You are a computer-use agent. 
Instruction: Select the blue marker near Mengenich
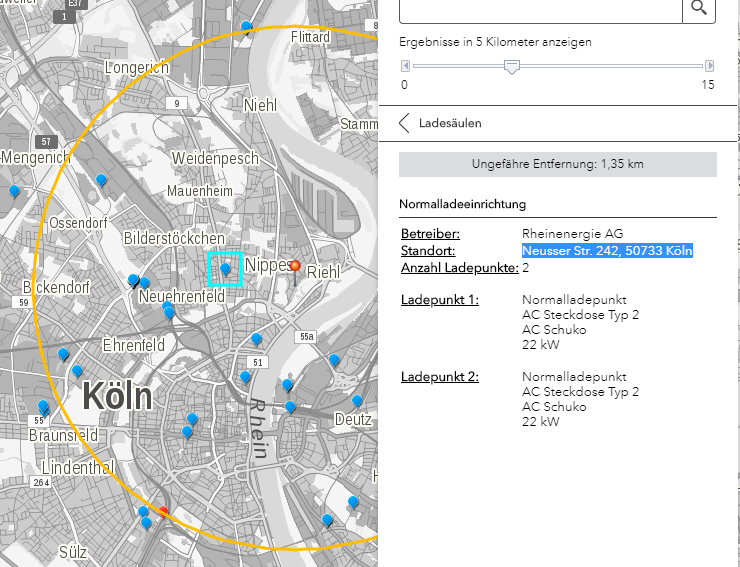[x=14, y=190]
